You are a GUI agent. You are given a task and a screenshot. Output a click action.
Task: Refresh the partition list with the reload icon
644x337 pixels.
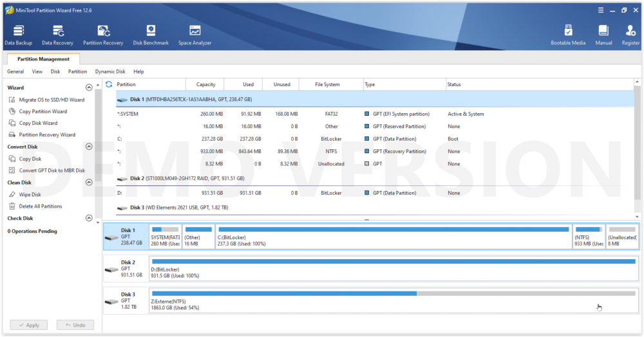(x=109, y=84)
